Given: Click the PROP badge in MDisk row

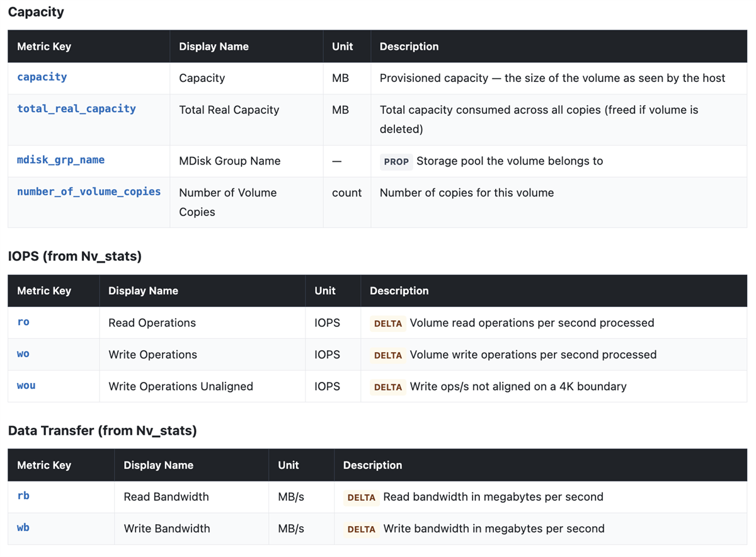Looking at the screenshot, I should click(x=396, y=161).
